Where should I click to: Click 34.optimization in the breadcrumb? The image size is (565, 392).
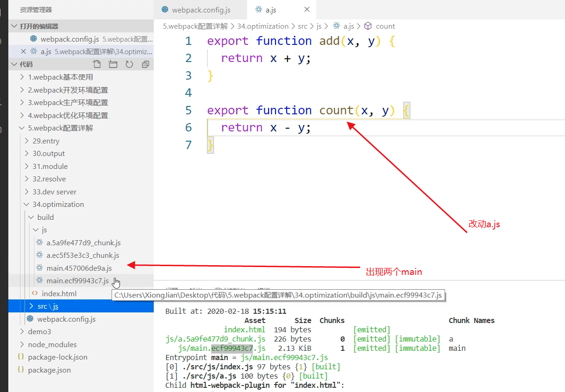pyautogui.click(x=263, y=26)
